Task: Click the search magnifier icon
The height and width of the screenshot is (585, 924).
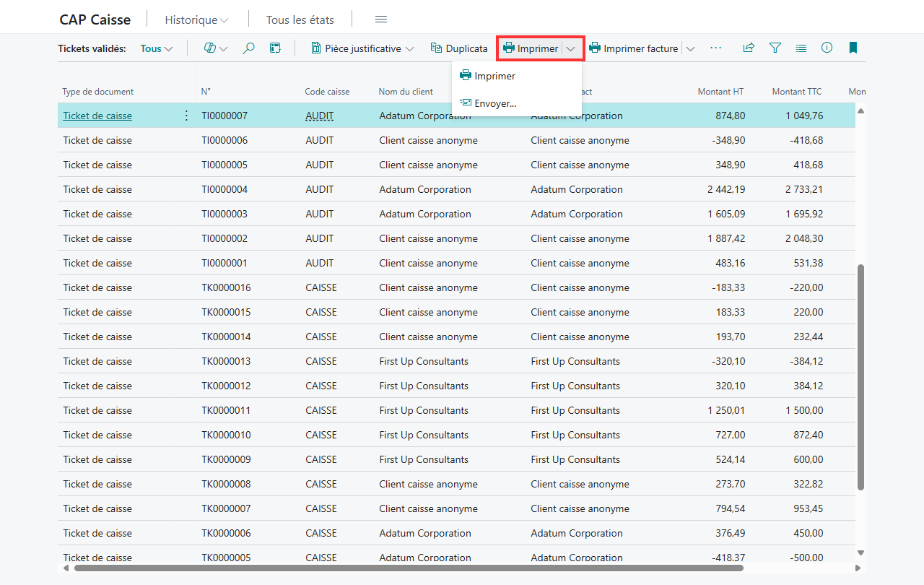Action: click(x=248, y=48)
